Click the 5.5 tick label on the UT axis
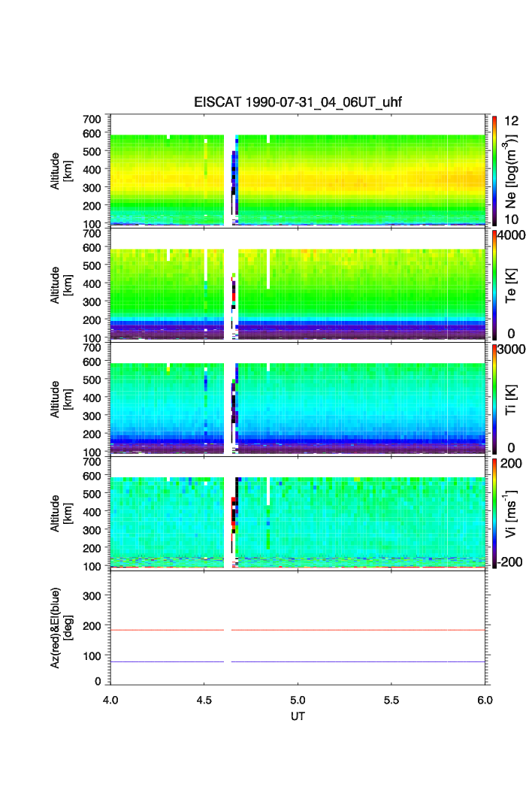The height and width of the screenshot is (799, 532). point(391,699)
